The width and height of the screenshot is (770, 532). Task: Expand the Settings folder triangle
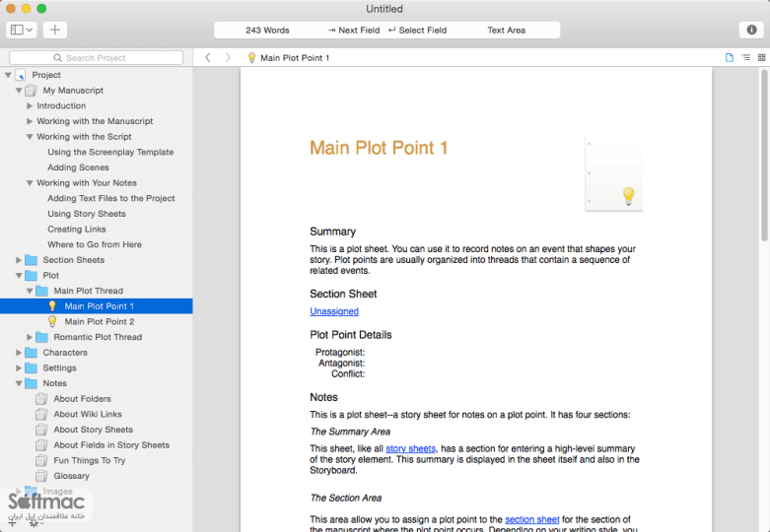click(19, 368)
